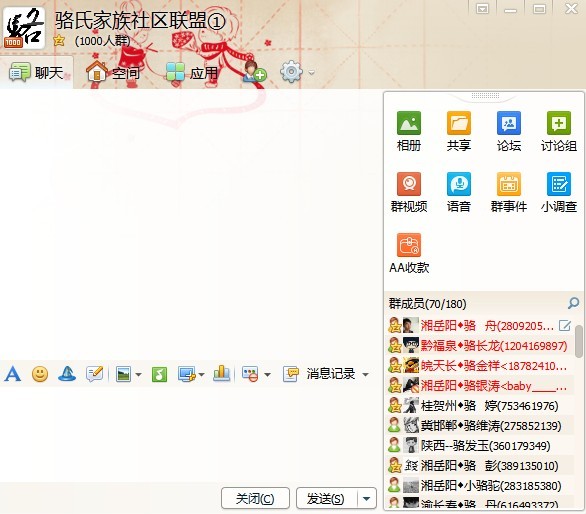Open the 讨论组 discussion group app
Viewport: 586px width, 514px height.
point(559,131)
